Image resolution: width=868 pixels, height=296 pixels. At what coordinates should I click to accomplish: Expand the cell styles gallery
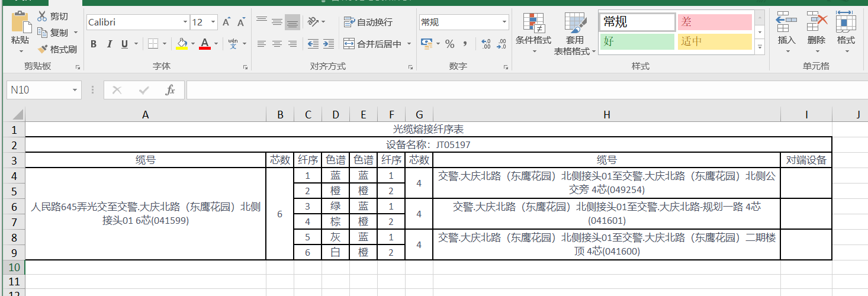760,47
